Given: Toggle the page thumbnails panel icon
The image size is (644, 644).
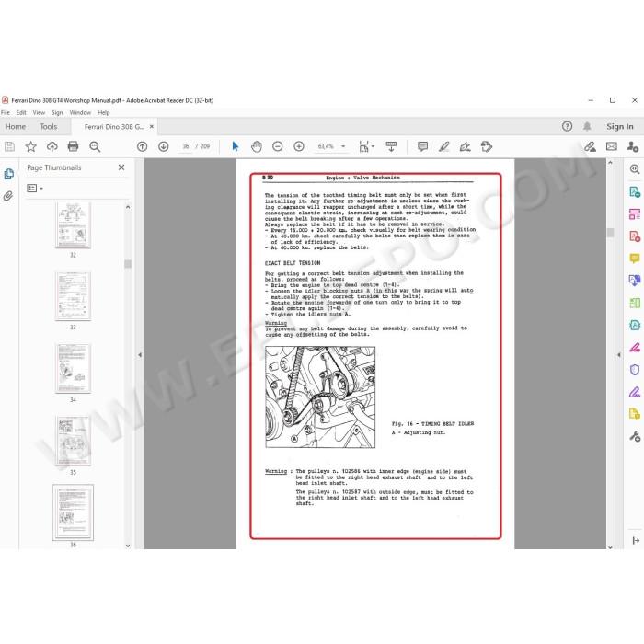Looking at the screenshot, I should click(x=8, y=174).
